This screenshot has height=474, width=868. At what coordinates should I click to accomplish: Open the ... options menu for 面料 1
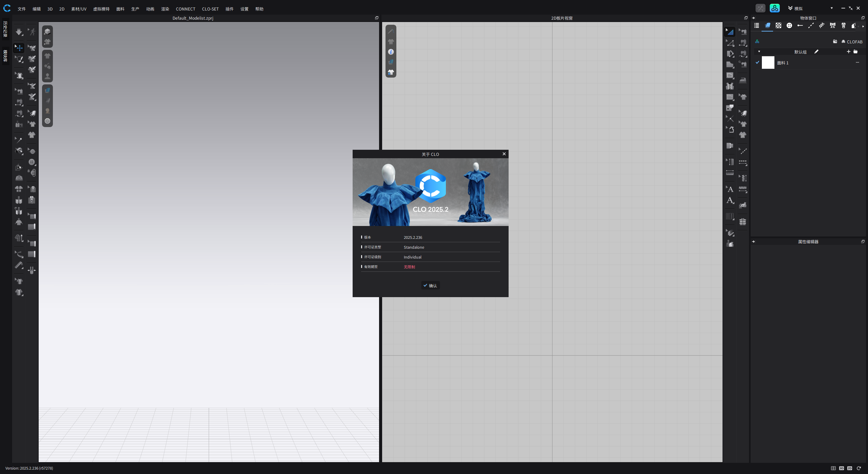click(x=857, y=62)
